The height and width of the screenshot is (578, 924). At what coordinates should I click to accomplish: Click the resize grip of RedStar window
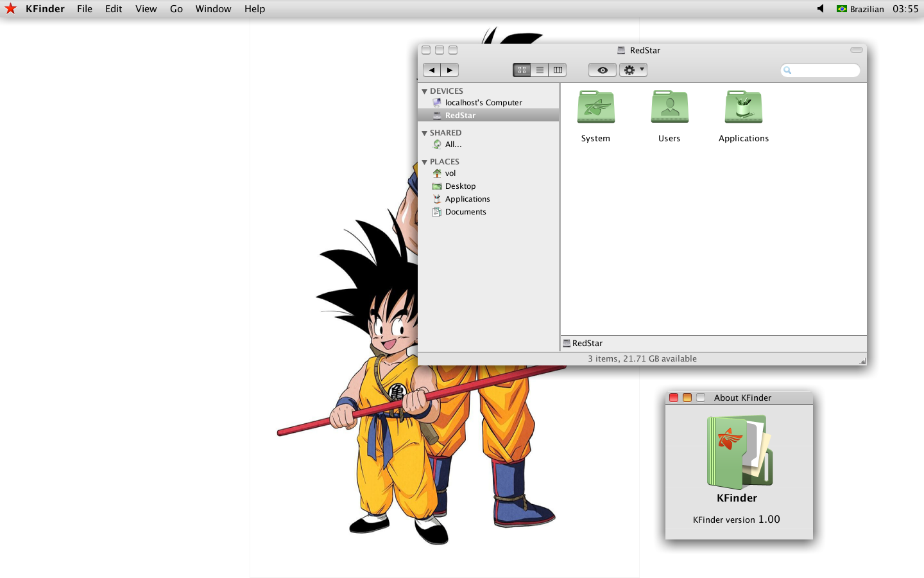tap(862, 361)
